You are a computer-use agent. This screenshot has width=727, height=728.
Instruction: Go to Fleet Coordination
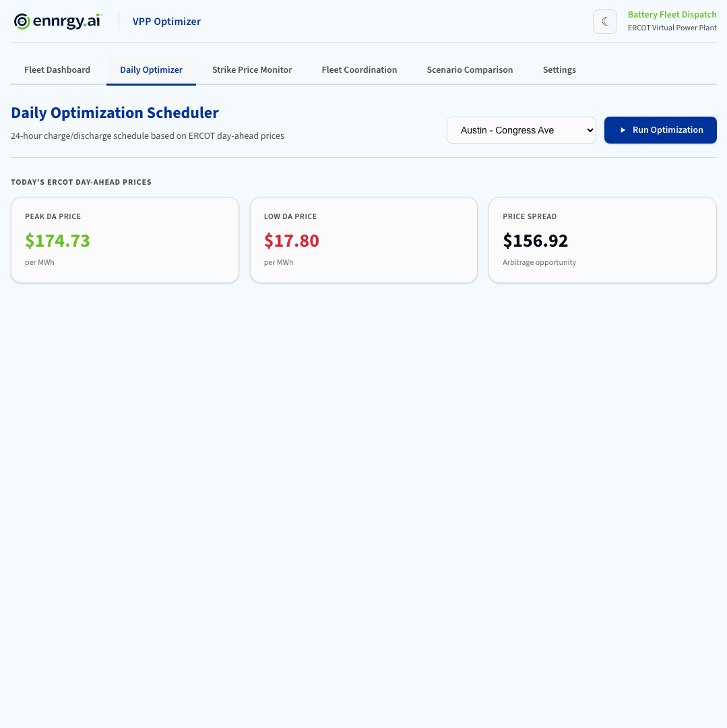tap(359, 69)
